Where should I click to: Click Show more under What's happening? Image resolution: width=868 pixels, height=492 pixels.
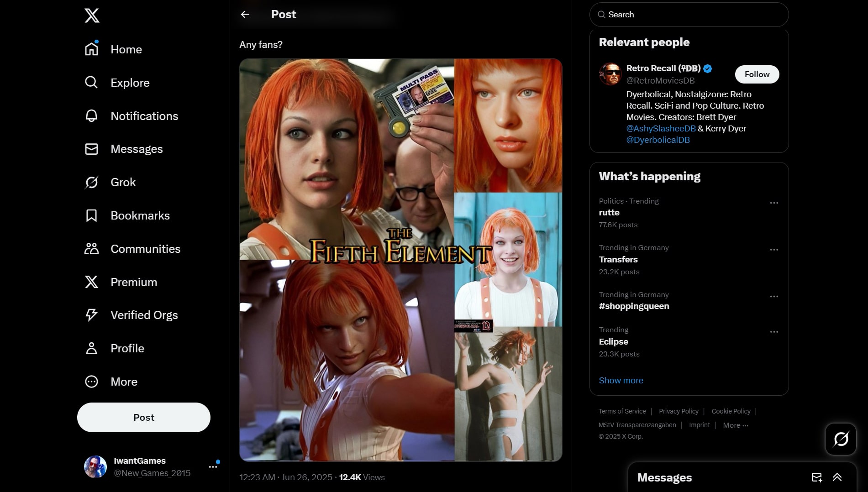click(x=621, y=380)
